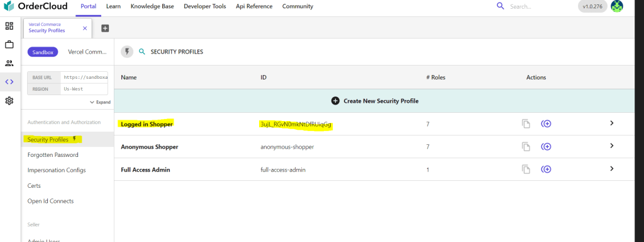The width and height of the screenshot is (644, 242).
Task: Click the Us-West region value
Action: 74,89
